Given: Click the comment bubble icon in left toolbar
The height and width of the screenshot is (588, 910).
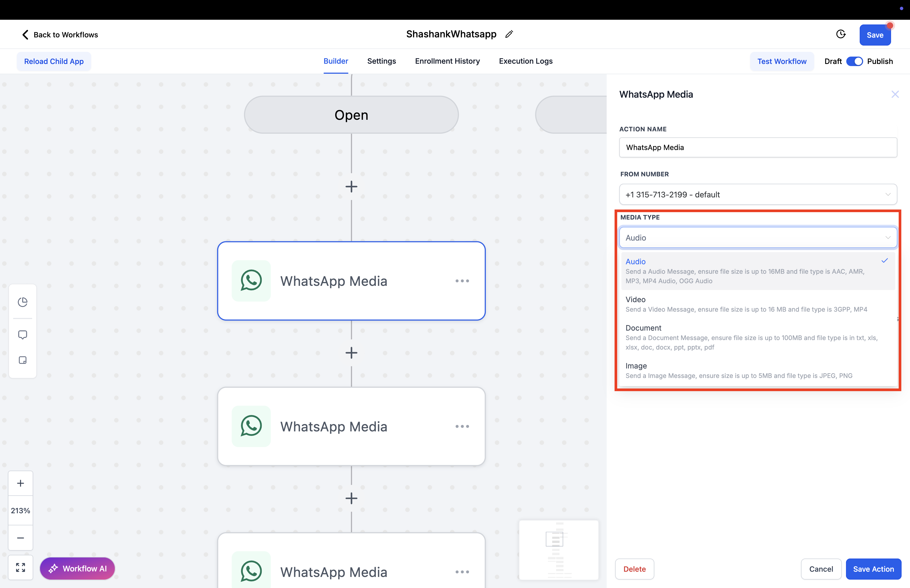Looking at the screenshot, I should [x=23, y=335].
